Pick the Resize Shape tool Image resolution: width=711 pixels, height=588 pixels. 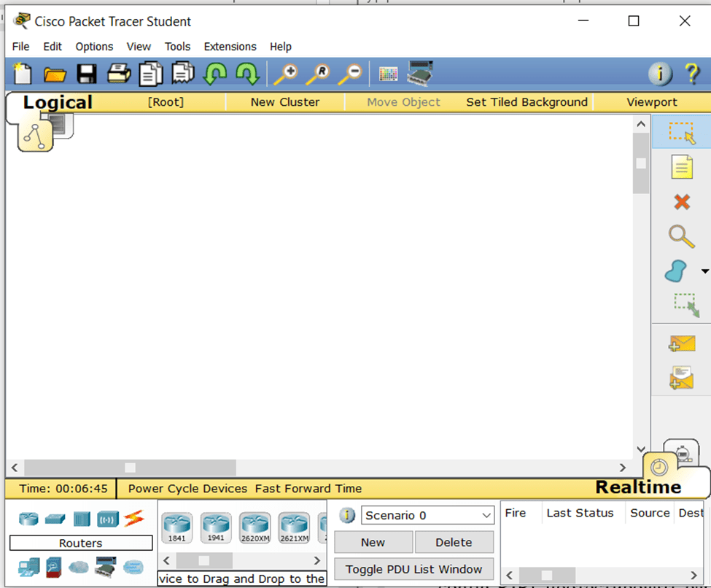coord(686,305)
